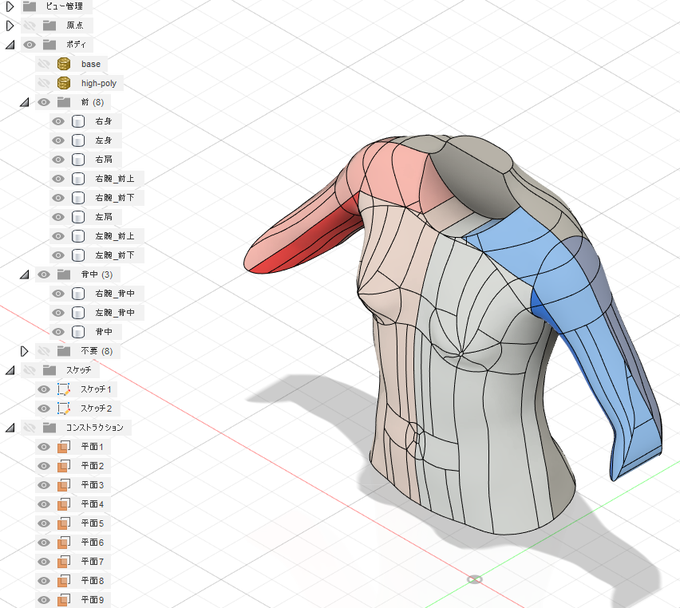Hide the 平面5 plane

pos(44,523)
